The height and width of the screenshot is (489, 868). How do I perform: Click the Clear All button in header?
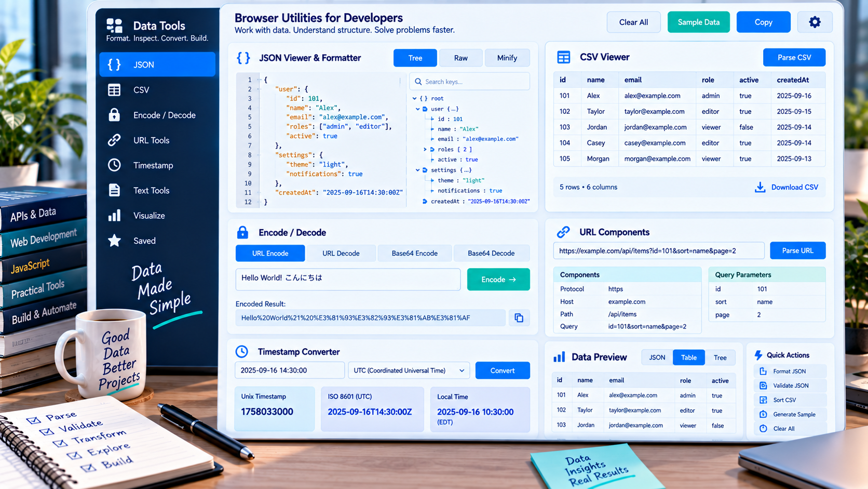click(633, 22)
